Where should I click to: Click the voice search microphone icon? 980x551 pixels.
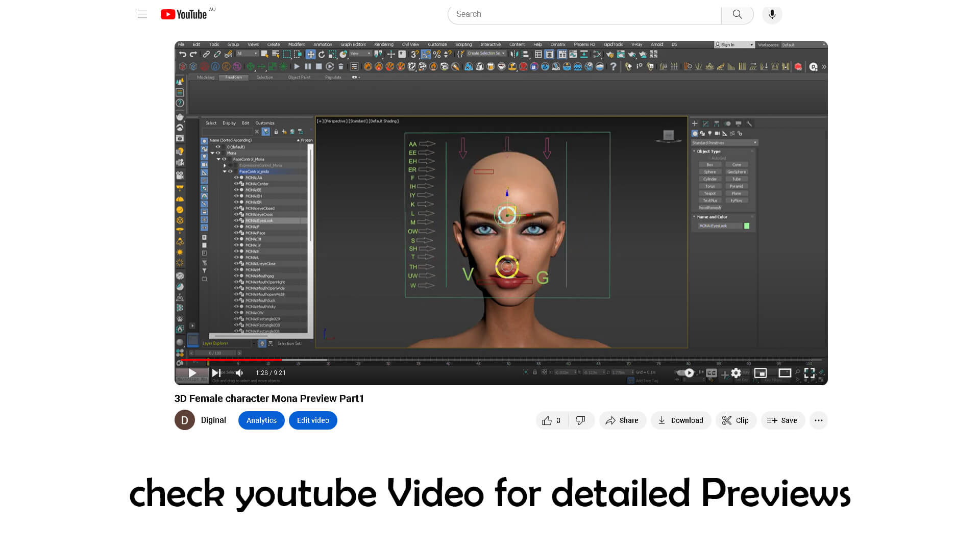[772, 14]
